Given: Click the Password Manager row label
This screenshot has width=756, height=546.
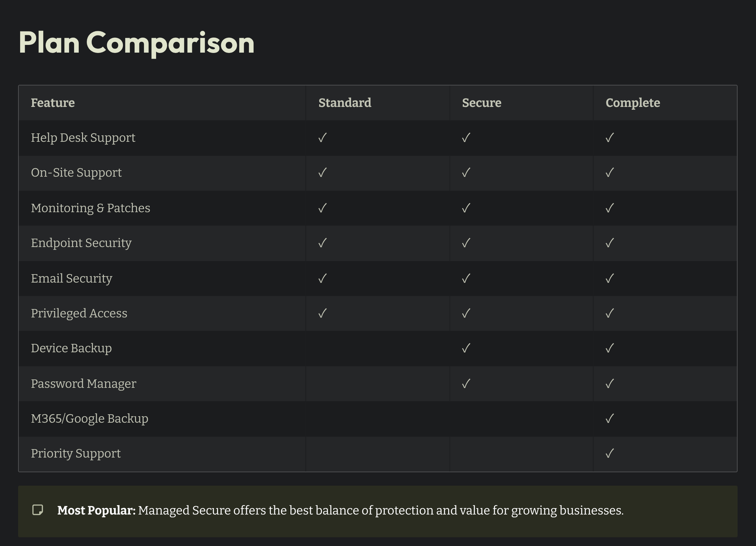Looking at the screenshot, I should coord(83,383).
